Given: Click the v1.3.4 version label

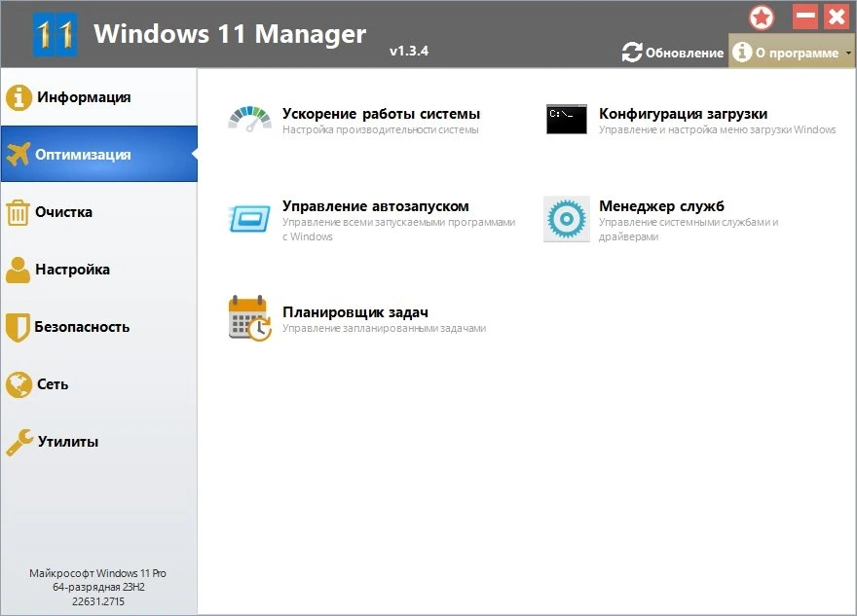Looking at the screenshot, I should 409,51.
